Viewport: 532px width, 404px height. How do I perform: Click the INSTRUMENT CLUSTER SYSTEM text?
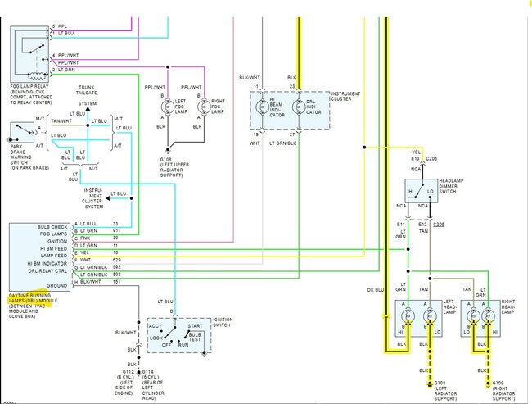pos(92,198)
